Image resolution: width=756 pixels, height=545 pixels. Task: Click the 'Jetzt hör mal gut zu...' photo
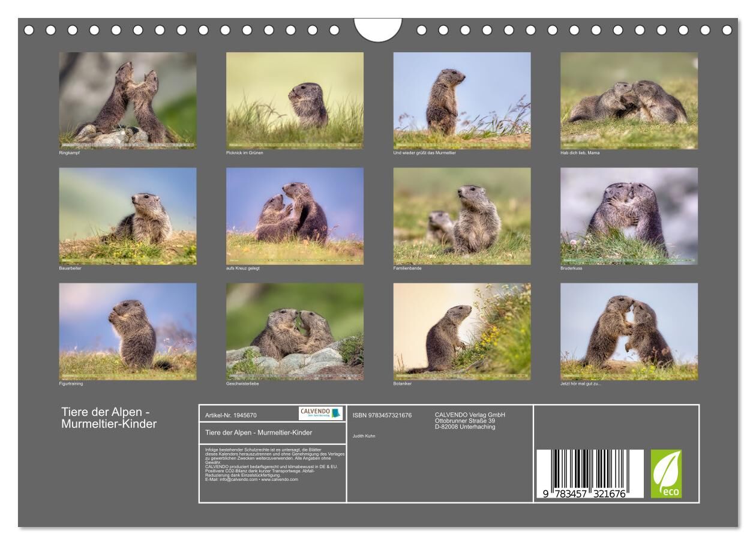tap(629, 331)
